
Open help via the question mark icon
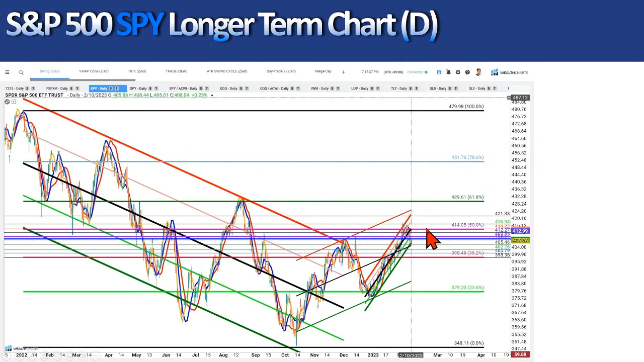coord(467,72)
